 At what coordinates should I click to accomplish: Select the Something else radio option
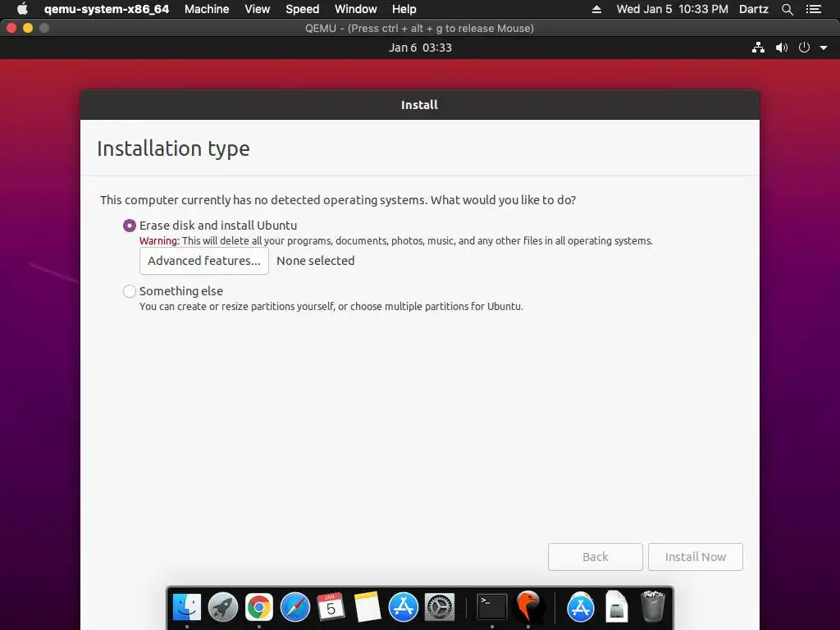click(129, 291)
